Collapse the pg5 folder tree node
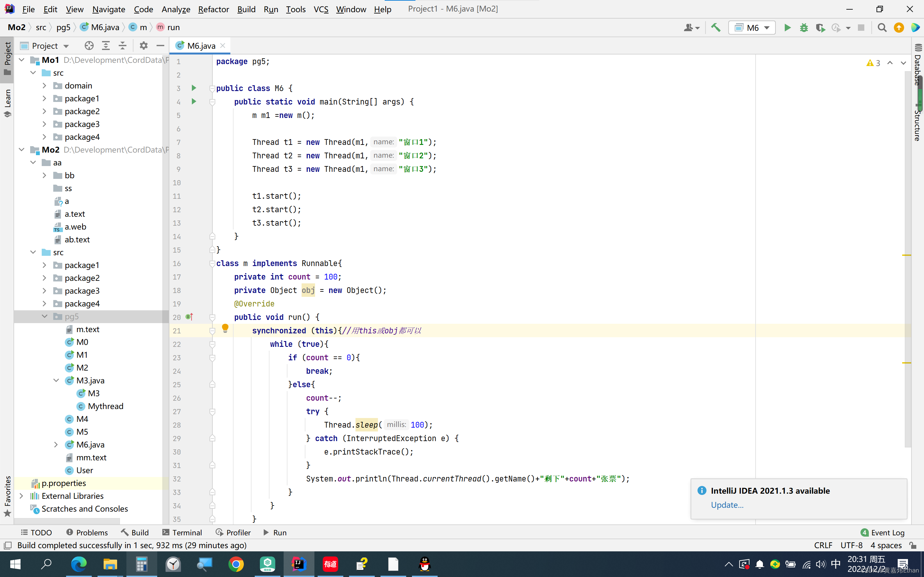The image size is (924, 577). point(44,316)
